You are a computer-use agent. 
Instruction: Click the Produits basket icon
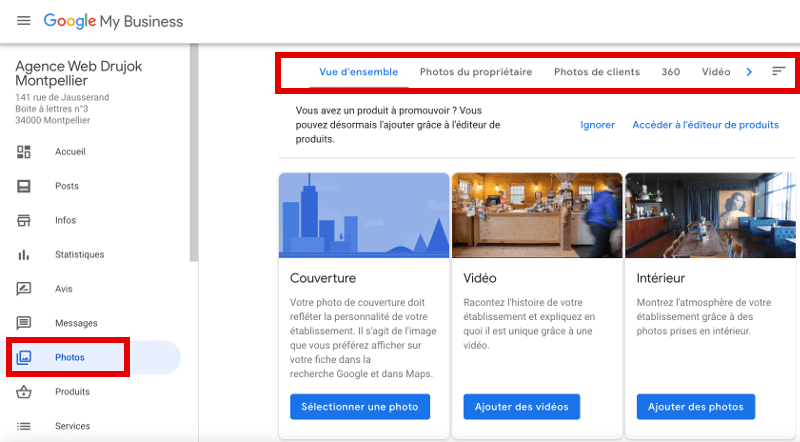[23, 391]
